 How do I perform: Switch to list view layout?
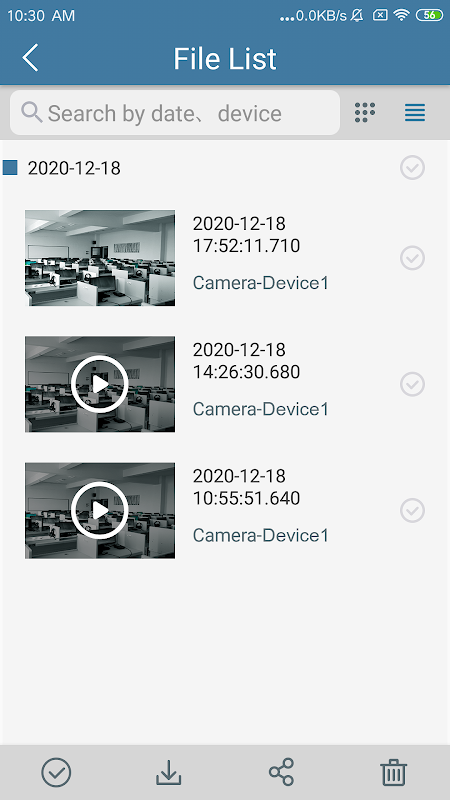tap(415, 112)
